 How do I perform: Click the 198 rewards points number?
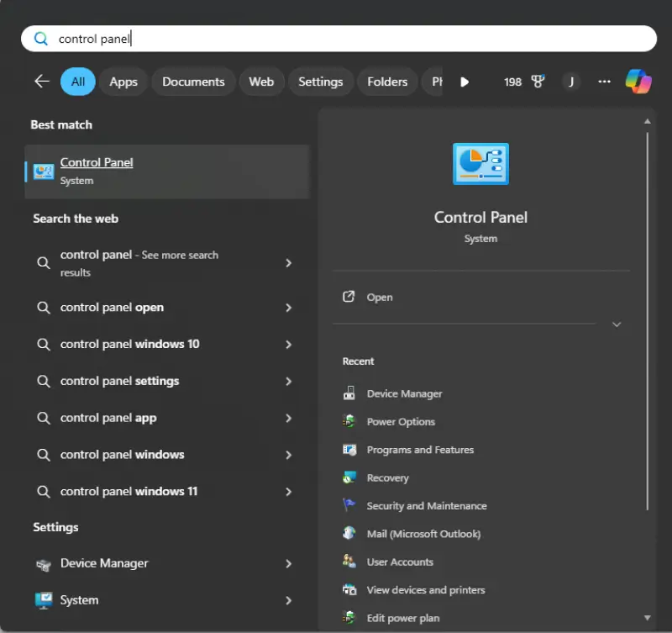512,82
